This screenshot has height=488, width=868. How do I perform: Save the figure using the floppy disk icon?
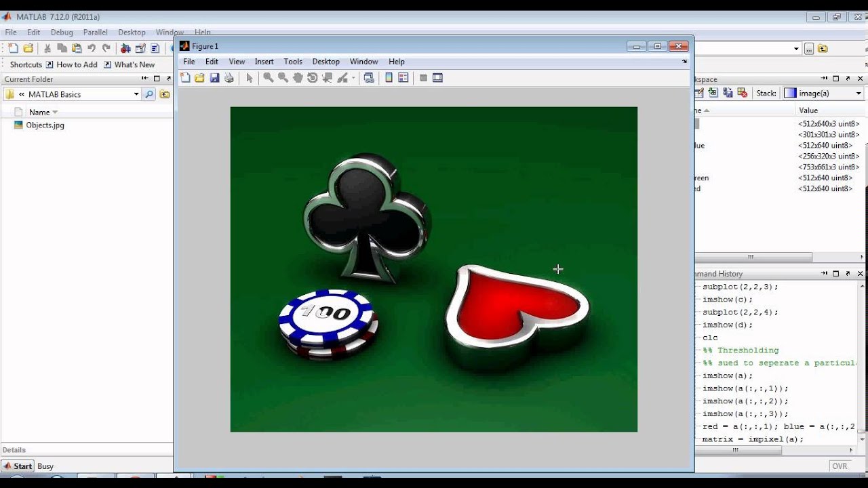214,78
